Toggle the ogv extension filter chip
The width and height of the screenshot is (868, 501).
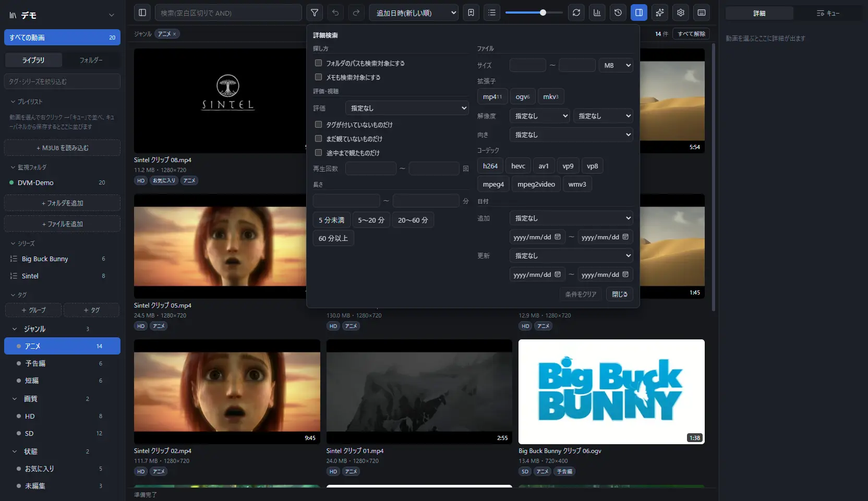click(523, 96)
